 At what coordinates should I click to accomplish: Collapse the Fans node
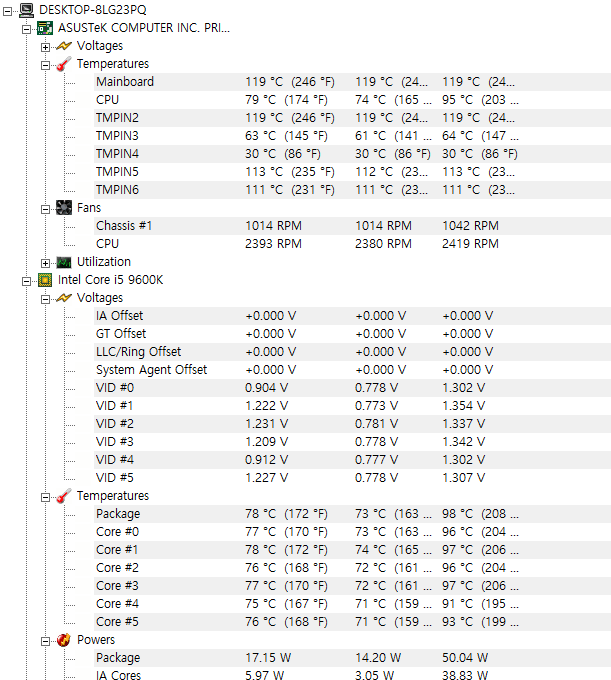pos(46,208)
